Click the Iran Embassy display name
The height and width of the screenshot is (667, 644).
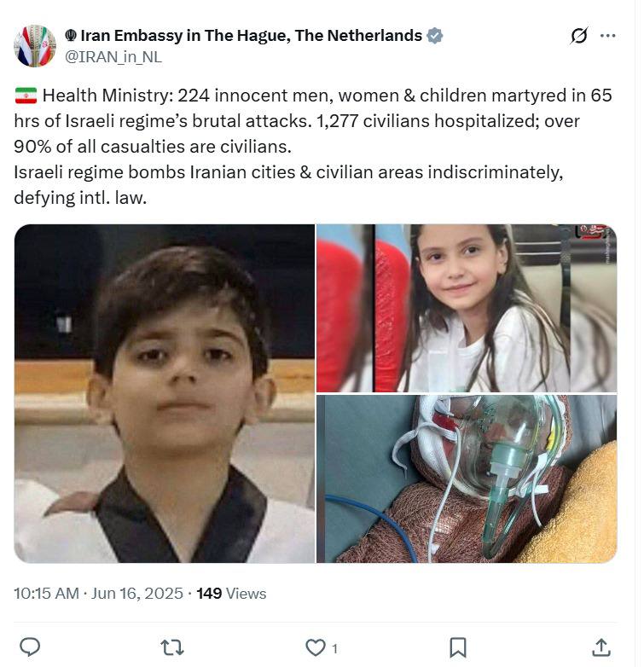251,36
